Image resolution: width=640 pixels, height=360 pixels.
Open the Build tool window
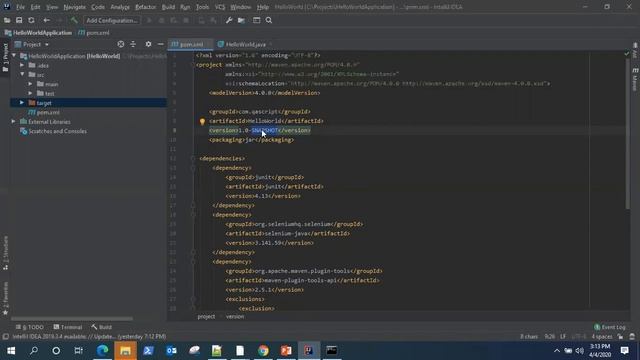102,327
